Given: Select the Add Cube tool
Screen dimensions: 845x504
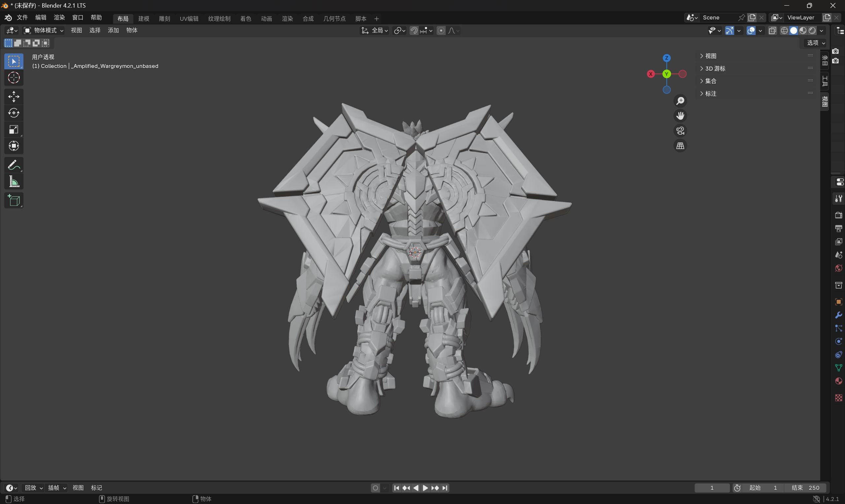Looking at the screenshot, I should coord(14,200).
